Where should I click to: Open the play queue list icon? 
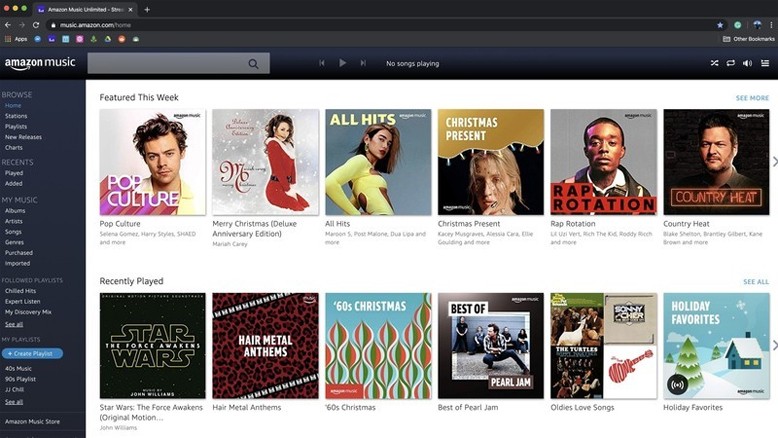[x=765, y=63]
